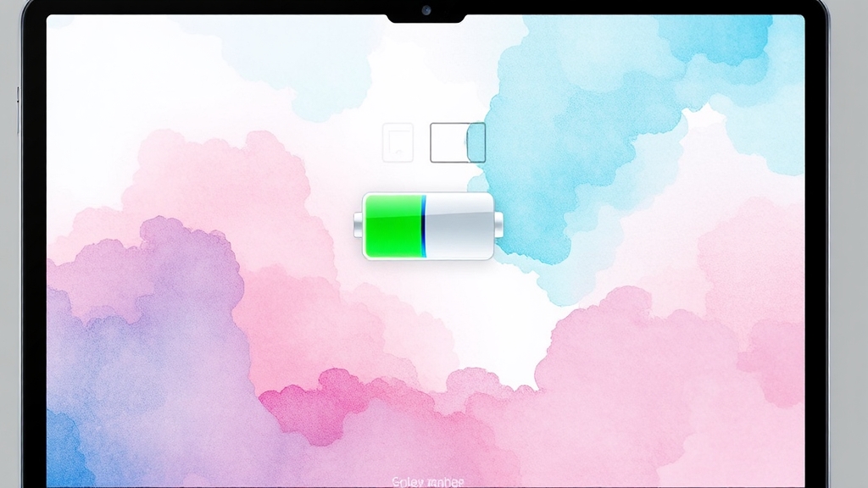Tap the battery's right terminal cap
This screenshot has width=868, height=488.
click(498, 225)
